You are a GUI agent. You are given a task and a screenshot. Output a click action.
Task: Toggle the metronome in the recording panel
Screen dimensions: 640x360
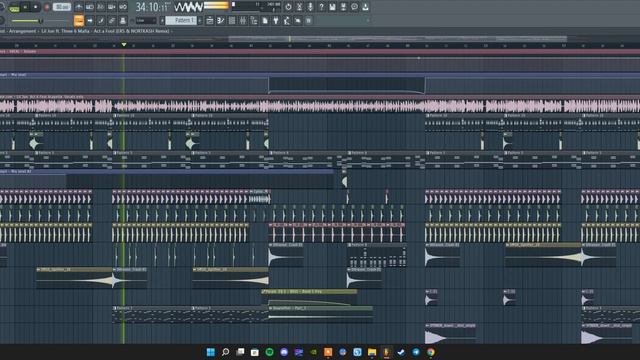pos(78,7)
